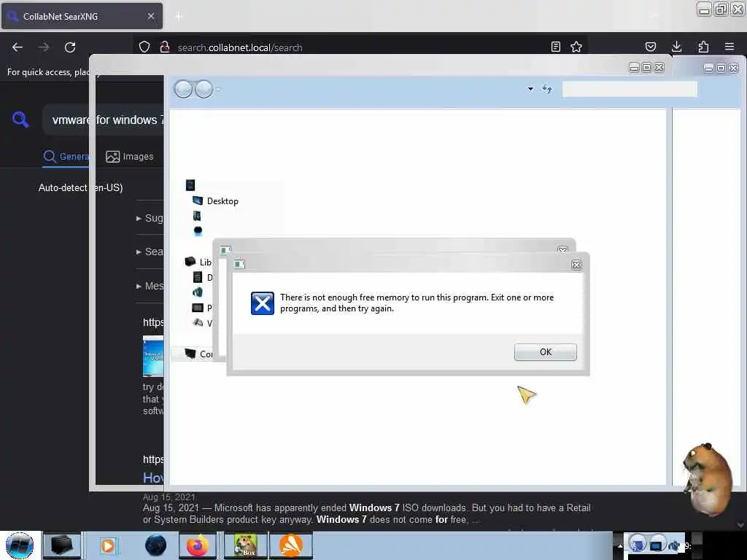Image resolution: width=747 pixels, height=560 pixels.
Task: Go back a page in Firefox
Action: 18,47
